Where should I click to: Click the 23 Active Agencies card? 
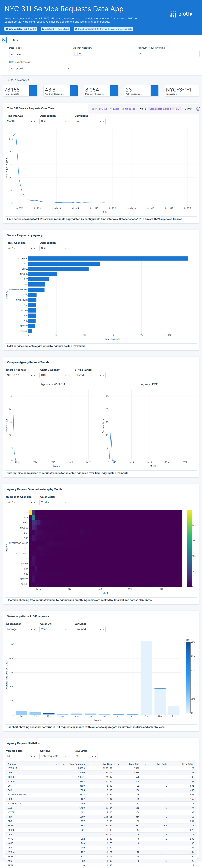point(141,91)
